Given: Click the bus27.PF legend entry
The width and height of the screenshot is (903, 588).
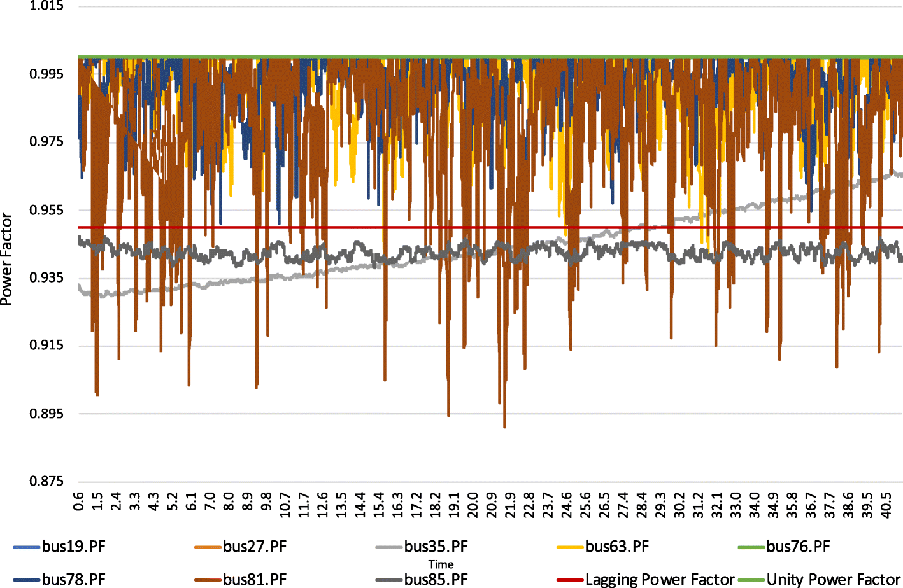Looking at the screenshot, I should pyautogui.click(x=240, y=547).
